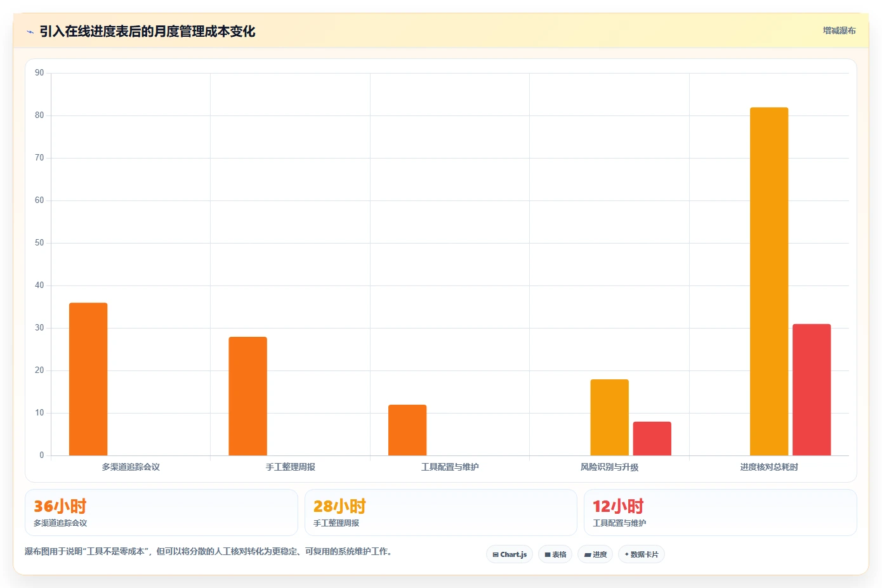Click the 进度核对总耗时 x-axis label
This screenshot has height=588, width=882.
(x=769, y=467)
